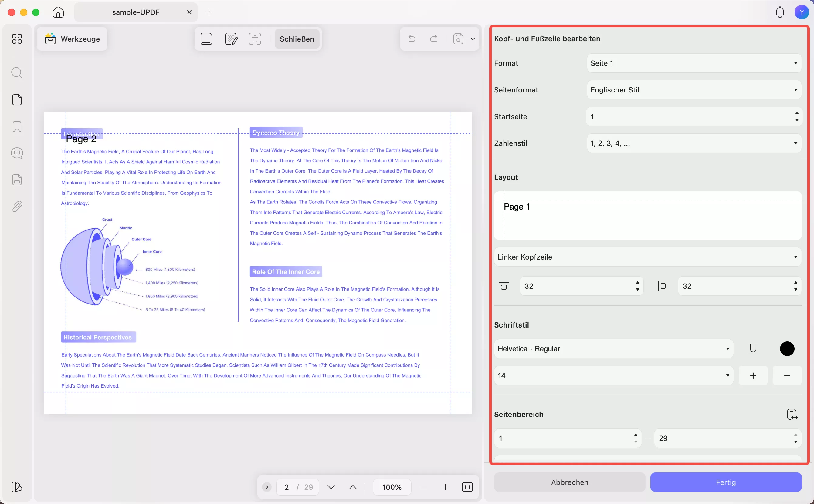This screenshot has width=814, height=504.
Task: Click the 1:1 zoom ratio icon
Action: pos(467,487)
